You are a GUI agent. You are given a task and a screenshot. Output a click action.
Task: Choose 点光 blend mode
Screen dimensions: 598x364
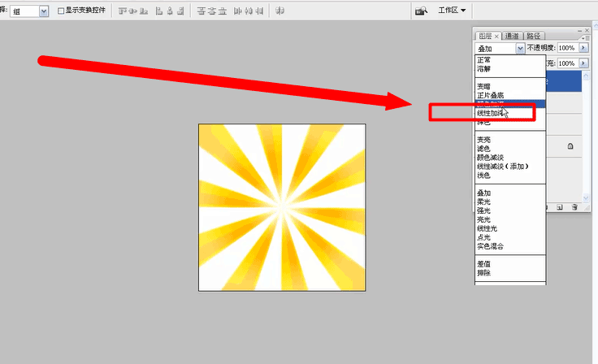point(510,237)
